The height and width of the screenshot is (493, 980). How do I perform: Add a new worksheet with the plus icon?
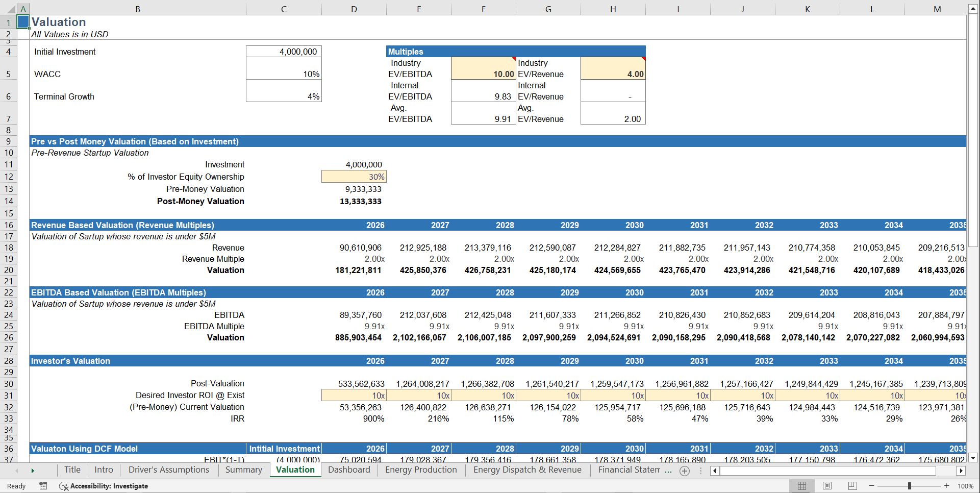pos(685,471)
